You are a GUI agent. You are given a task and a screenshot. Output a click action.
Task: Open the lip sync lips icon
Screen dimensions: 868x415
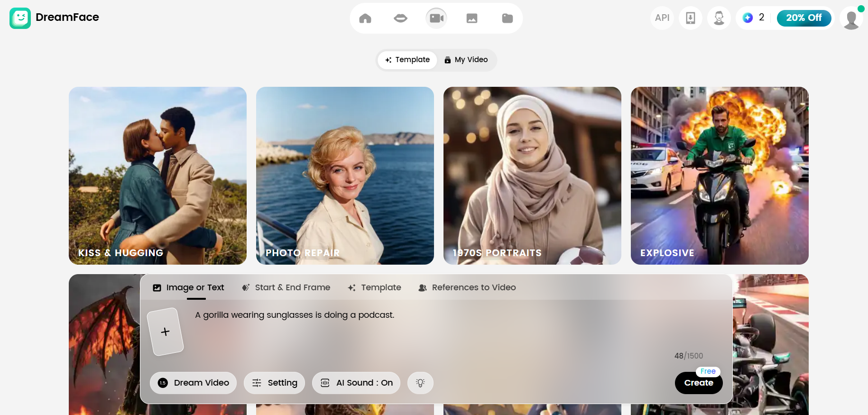401,18
